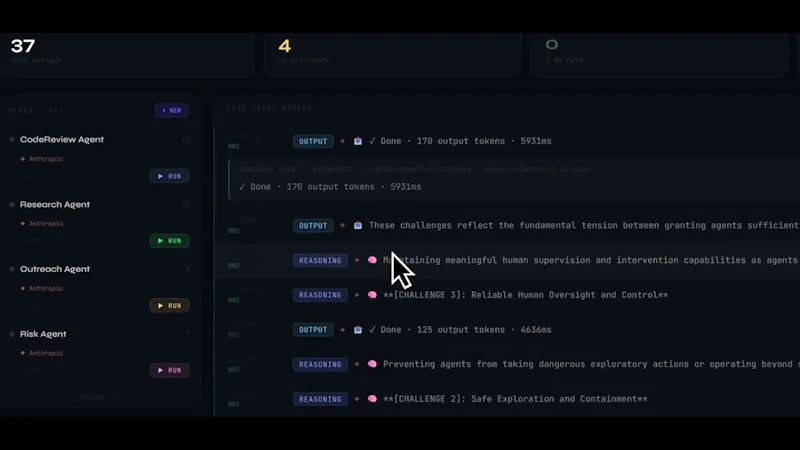The width and height of the screenshot is (800, 450).
Task: Click the 0 rate stat card
Action: coord(659,55)
